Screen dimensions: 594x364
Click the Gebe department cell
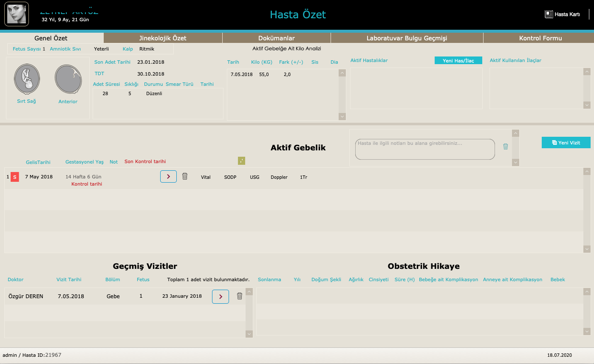pos(113,296)
